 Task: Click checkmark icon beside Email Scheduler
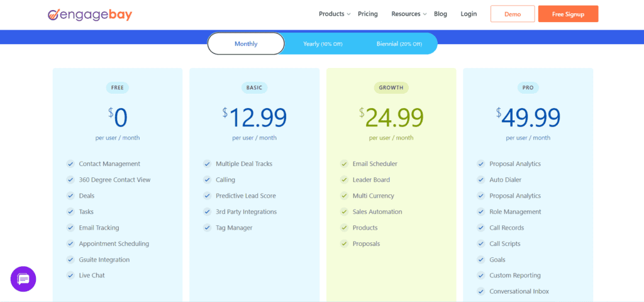[344, 164]
